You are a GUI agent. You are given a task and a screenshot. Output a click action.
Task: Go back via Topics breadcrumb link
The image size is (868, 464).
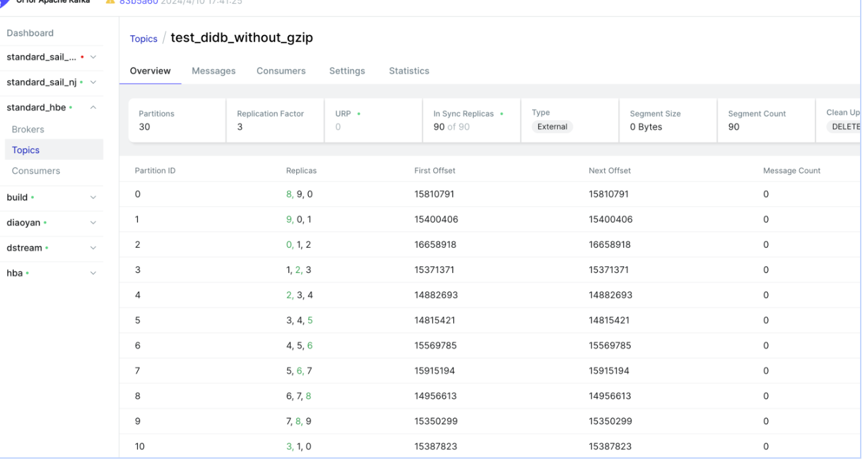[x=143, y=39]
